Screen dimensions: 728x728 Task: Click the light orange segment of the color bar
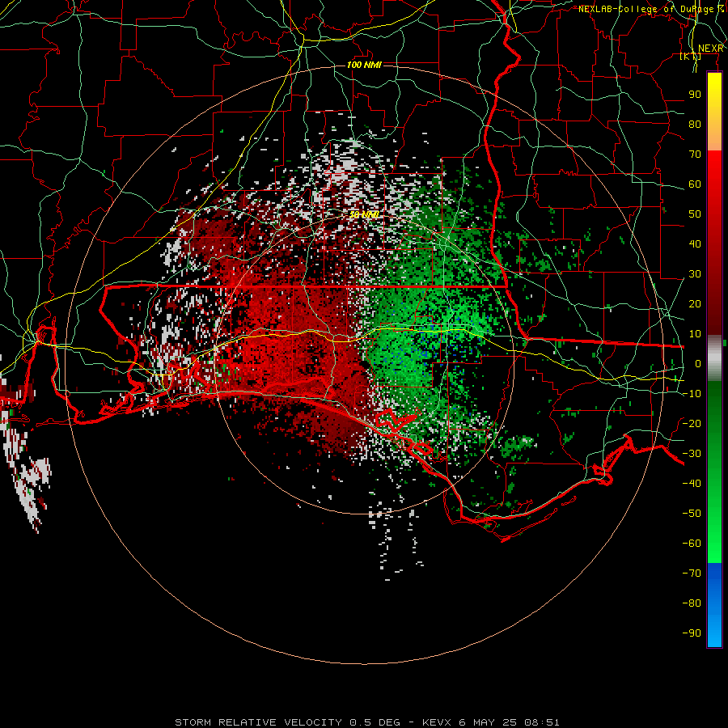click(x=714, y=139)
